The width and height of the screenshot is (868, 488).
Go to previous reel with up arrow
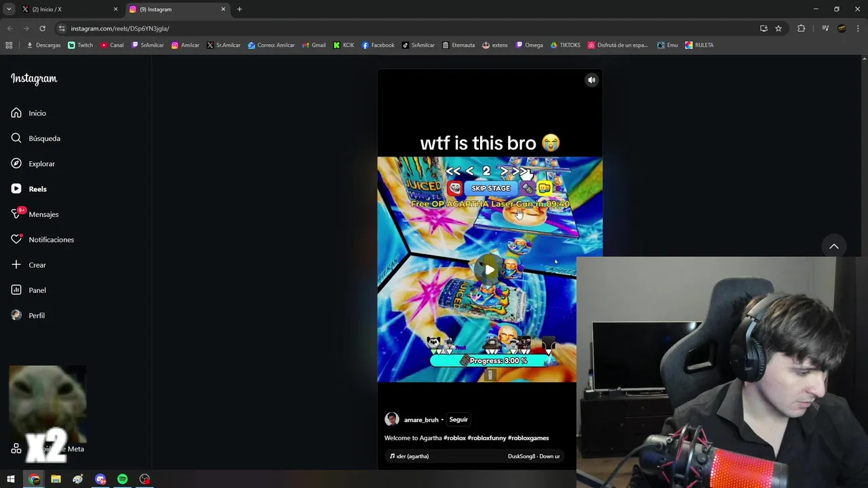[x=834, y=247]
